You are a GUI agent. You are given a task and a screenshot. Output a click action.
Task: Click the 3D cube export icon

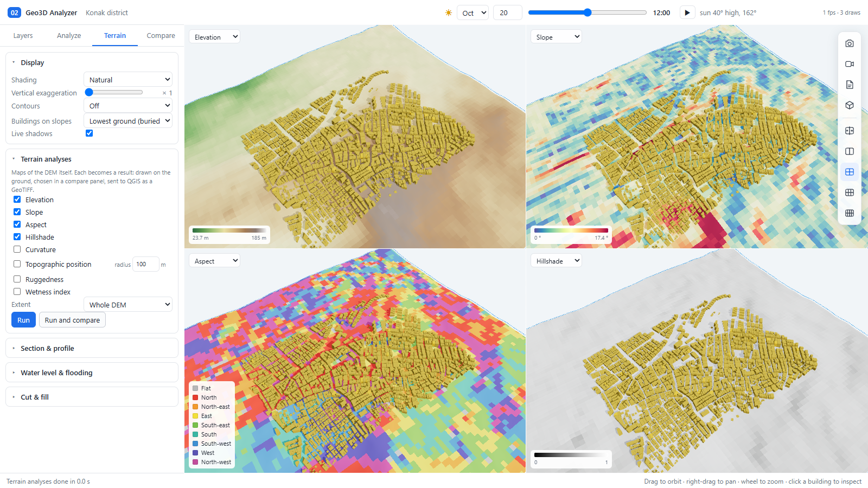(x=850, y=105)
